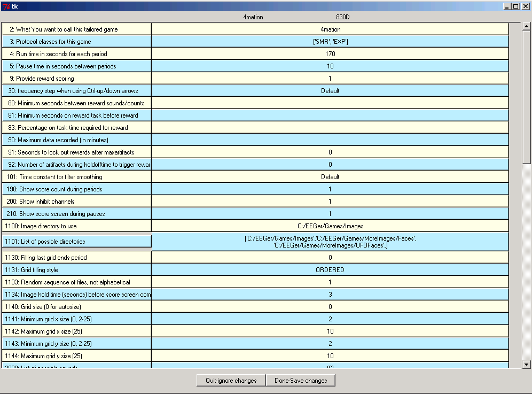Screen dimensions: 532x394
Task: Click '1101: List of possible directories' label
Action: click(x=77, y=242)
